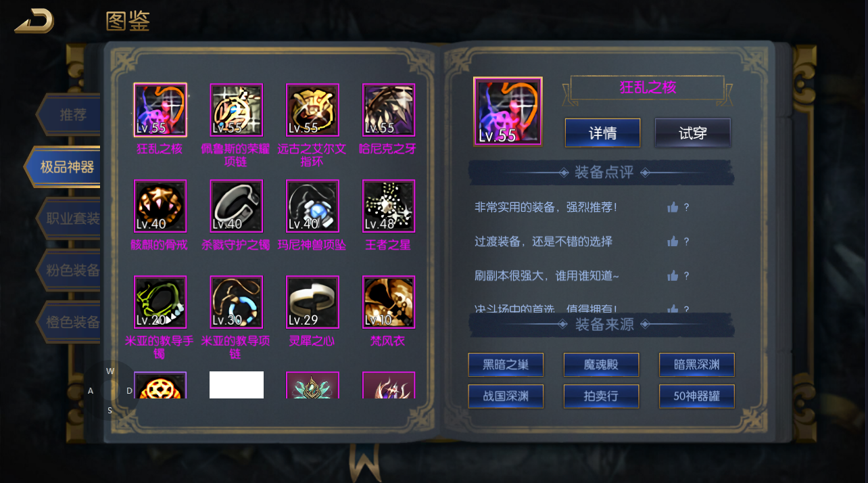Like the 过渡装备 review thumbs-up
The height and width of the screenshot is (483, 868).
pos(673,241)
